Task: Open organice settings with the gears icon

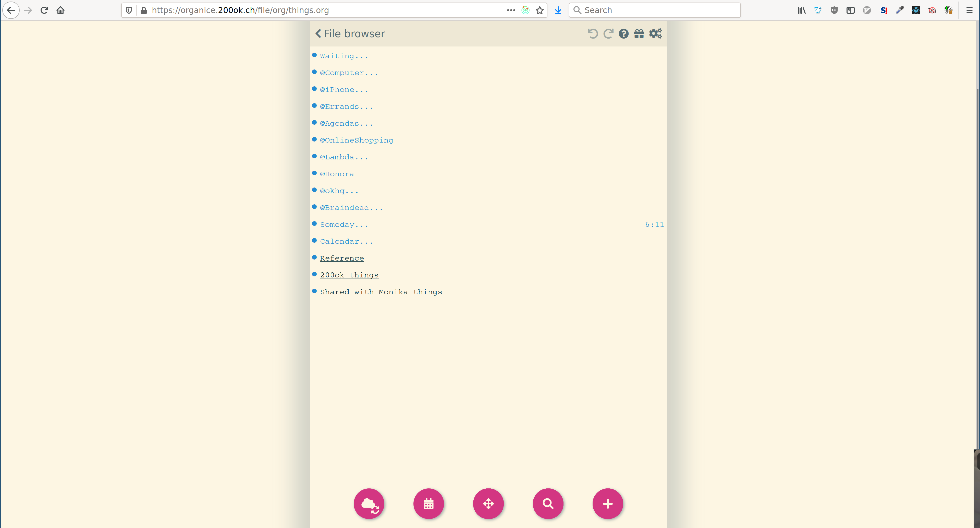Action: point(655,33)
